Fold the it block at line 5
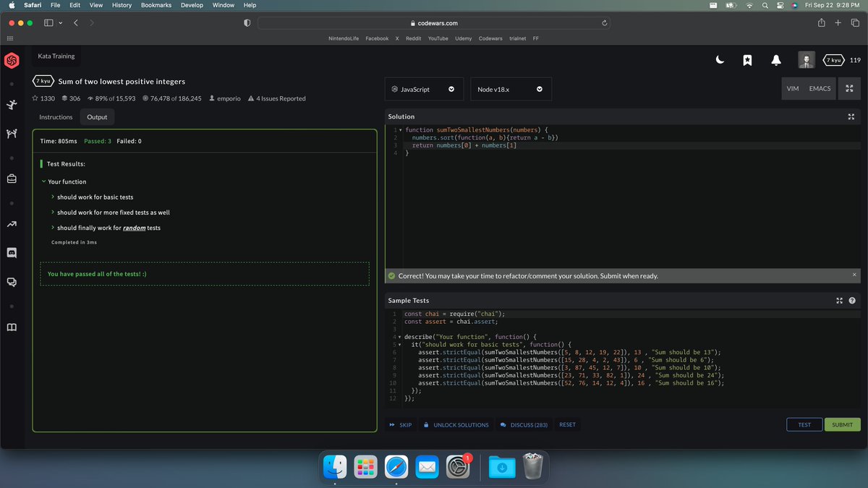Viewport: 868px width, 488px height. [399, 345]
